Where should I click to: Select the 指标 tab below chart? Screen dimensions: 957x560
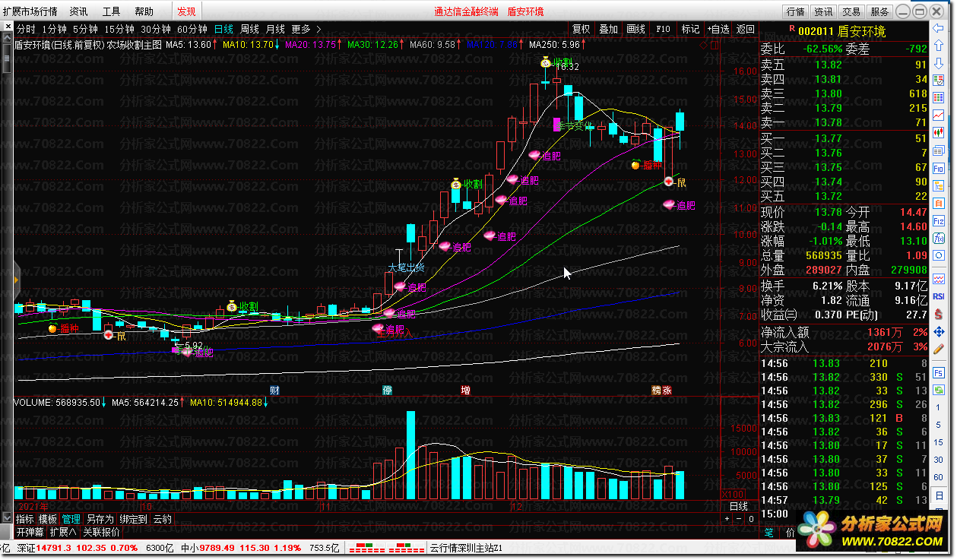[25, 519]
